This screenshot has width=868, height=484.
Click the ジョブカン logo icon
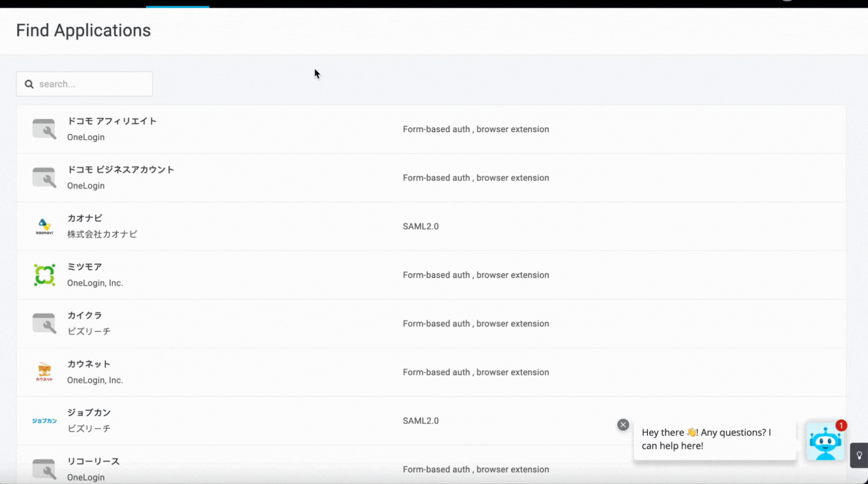click(44, 420)
